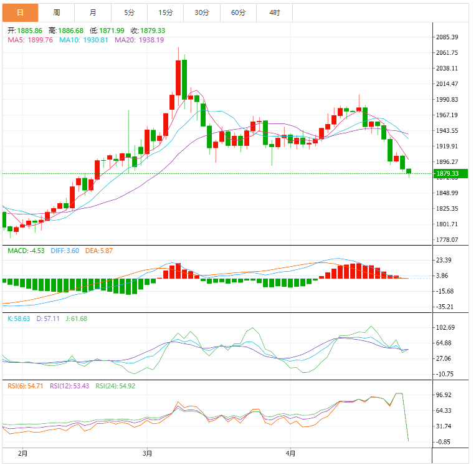Click the 1801.71 price axis label
The height and width of the screenshot is (470, 476).
click(447, 224)
